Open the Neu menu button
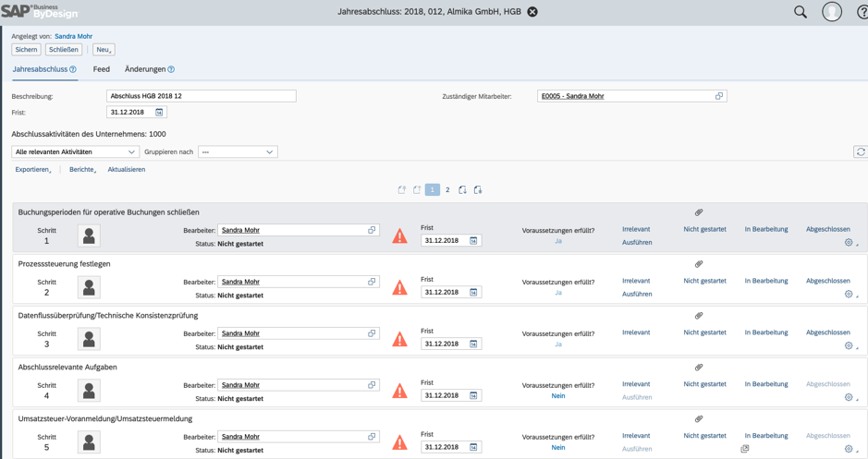Screen dimensions: 868x459 point(104,50)
